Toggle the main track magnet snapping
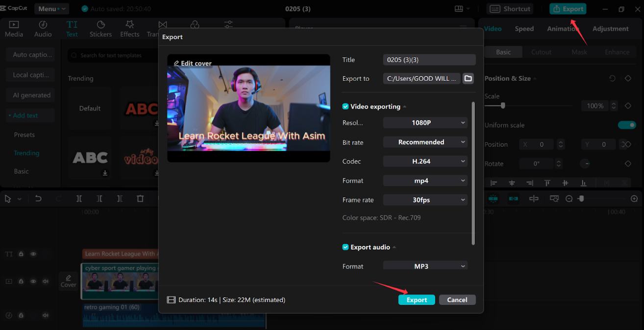644x330 pixels. [493, 199]
